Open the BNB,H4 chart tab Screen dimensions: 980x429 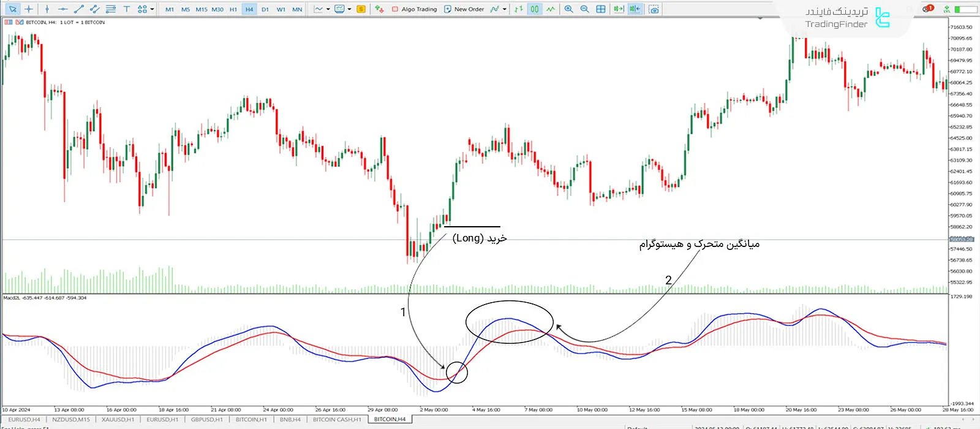pyautogui.click(x=290, y=420)
